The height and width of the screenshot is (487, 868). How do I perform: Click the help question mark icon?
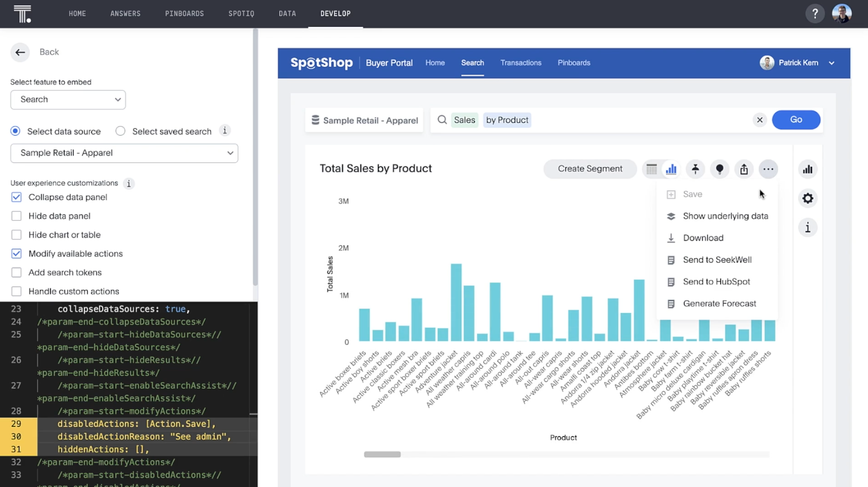click(815, 14)
